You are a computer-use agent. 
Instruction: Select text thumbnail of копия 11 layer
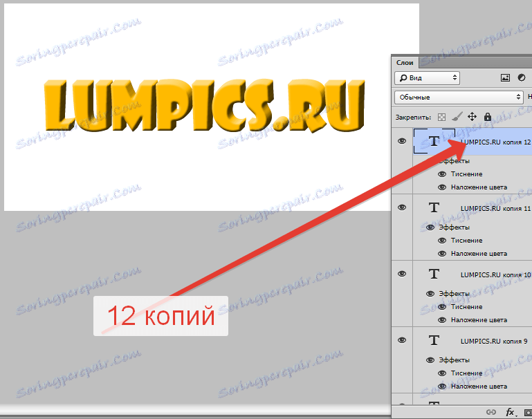434,207
